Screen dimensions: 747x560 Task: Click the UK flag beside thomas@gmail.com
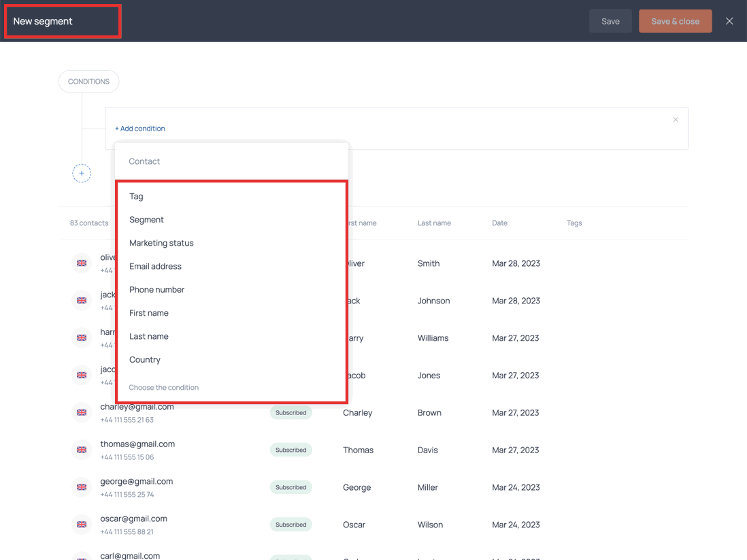[82, 450]
